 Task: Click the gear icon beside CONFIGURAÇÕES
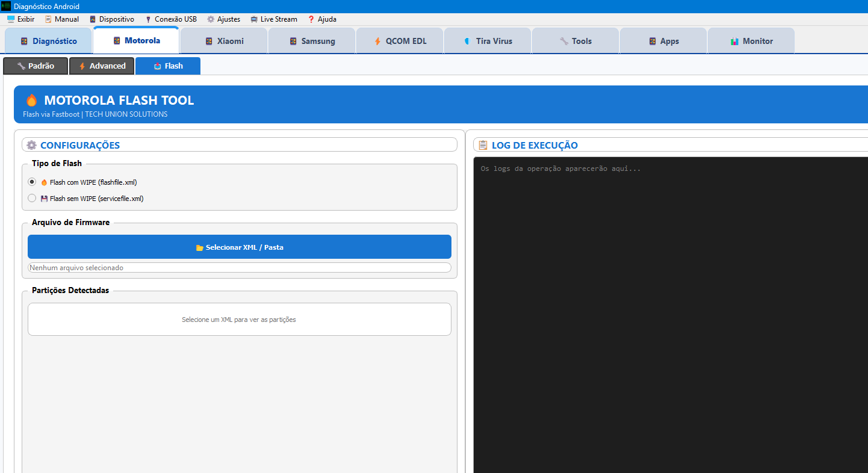pos(32,145)
